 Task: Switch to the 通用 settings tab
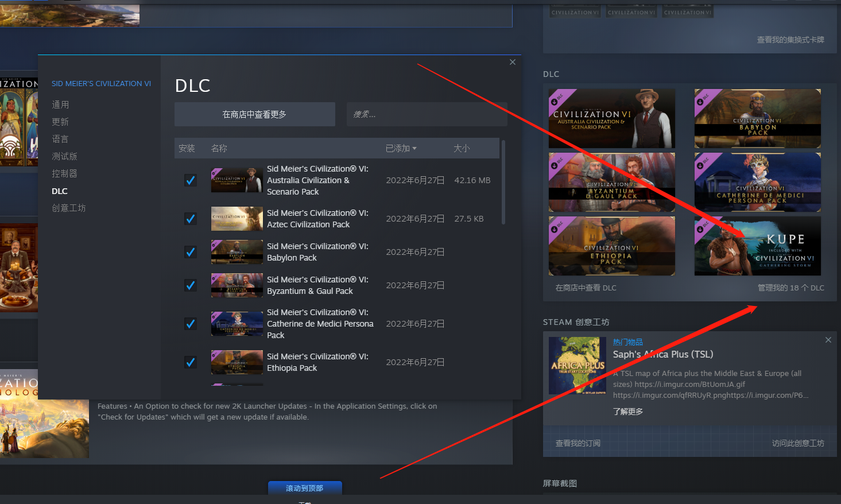[x=60, y=104]
